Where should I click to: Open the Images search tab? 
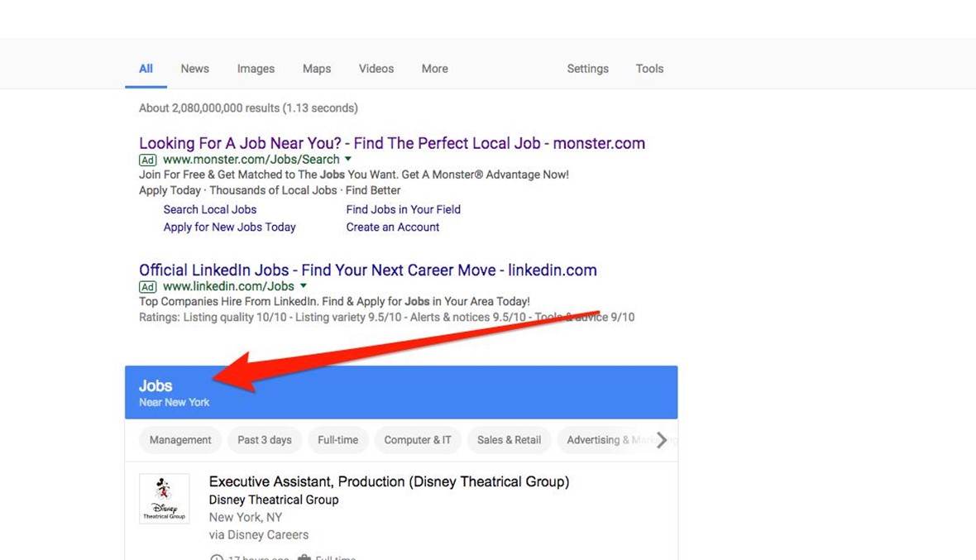[x=256, y=69]
